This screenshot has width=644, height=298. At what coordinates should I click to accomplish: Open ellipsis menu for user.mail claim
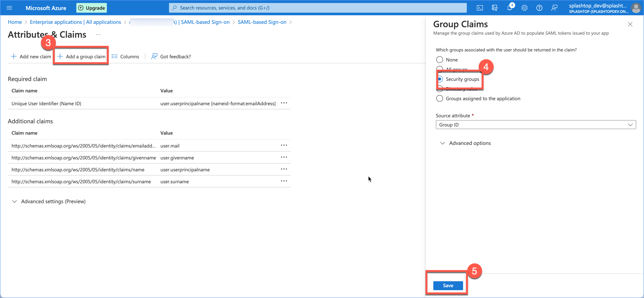tap(284, 145)
